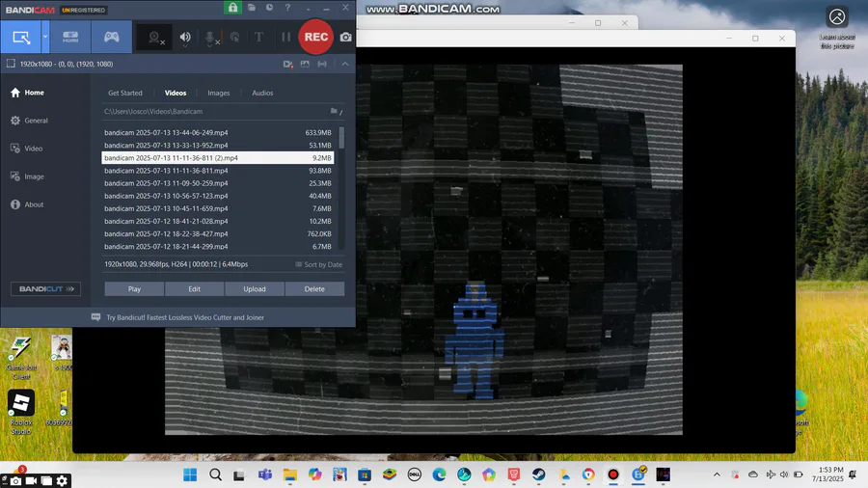This screenshot has height=488, width=868.
Task: Open Steam from taskbar
Action: tap(538, 474)
